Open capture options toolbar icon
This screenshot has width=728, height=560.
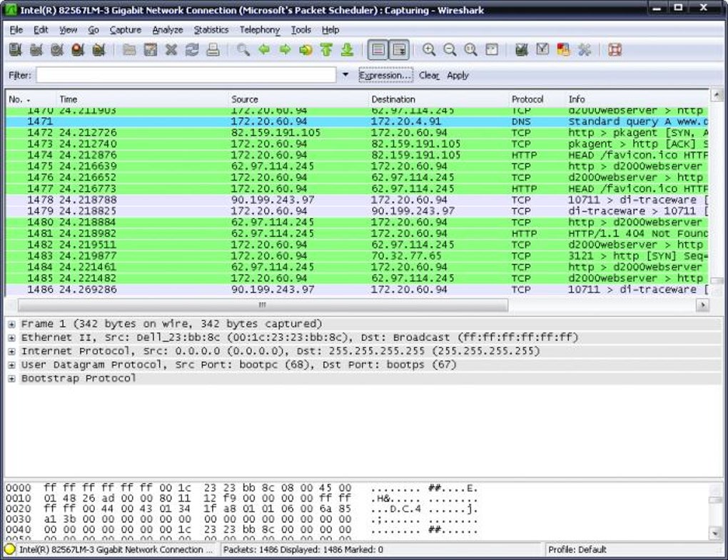click(36, 50)
